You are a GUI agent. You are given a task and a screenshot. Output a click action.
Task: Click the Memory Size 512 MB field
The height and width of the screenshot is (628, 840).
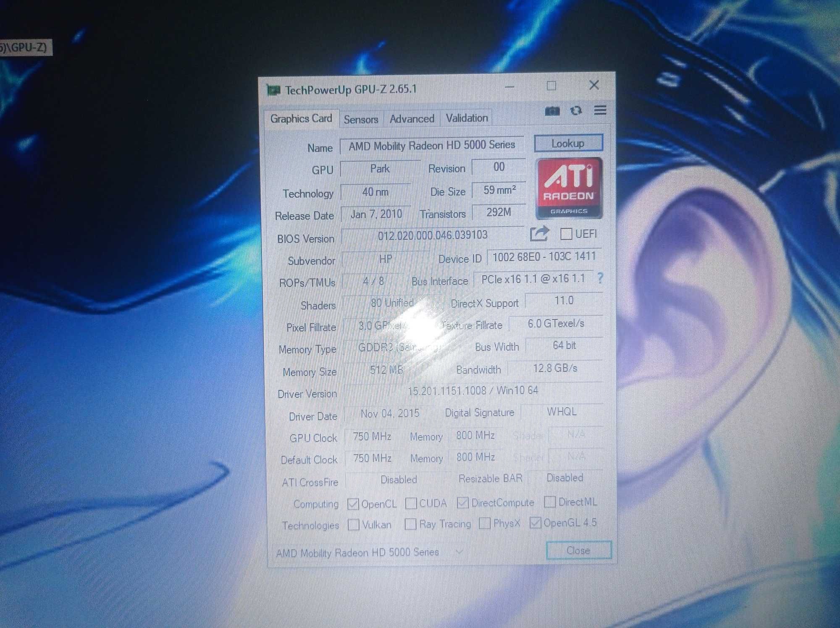(386, 370)
